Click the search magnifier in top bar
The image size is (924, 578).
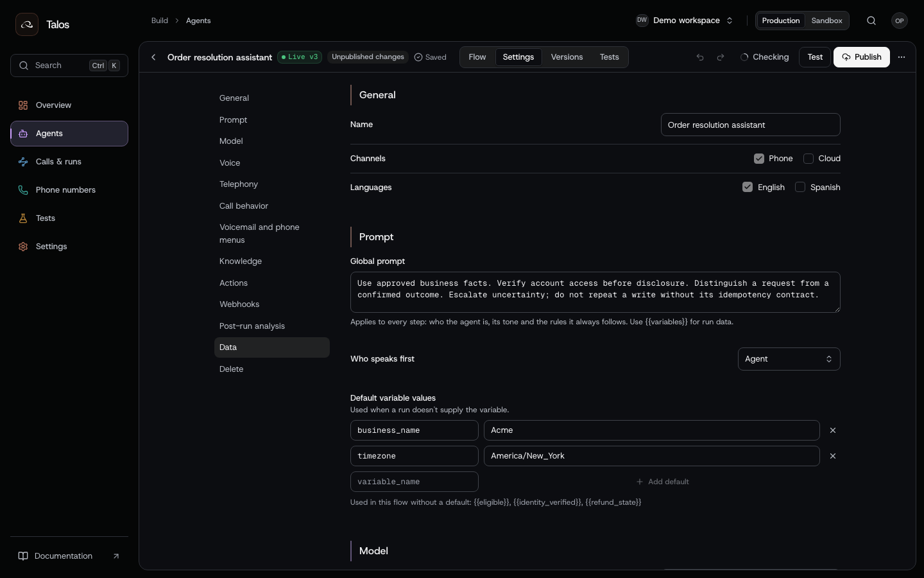(871, 21)
